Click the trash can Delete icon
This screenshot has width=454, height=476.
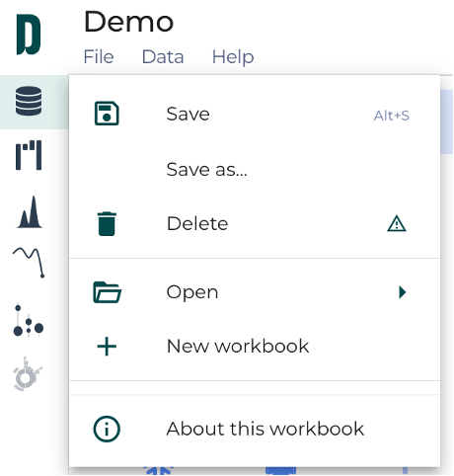[107, 224]
